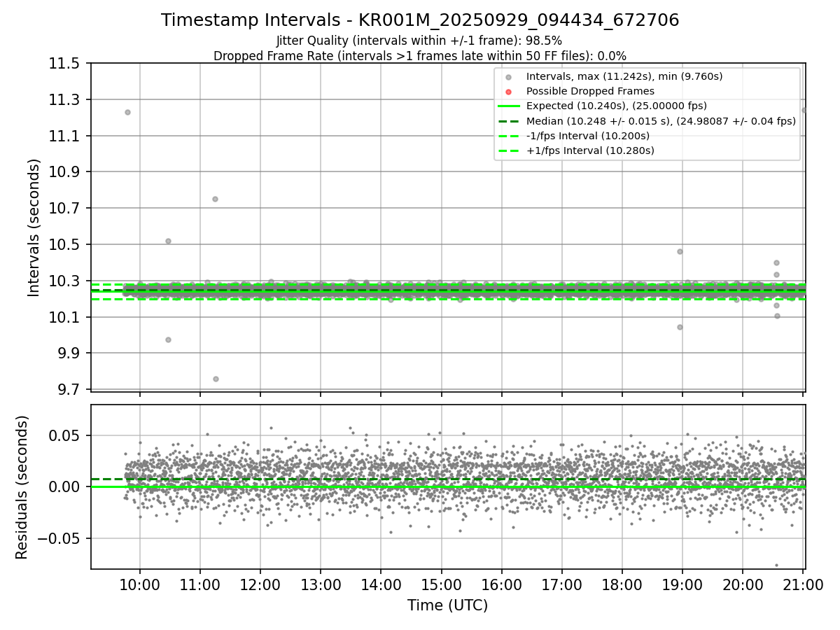
Task: Click the 14:00 time tick label
Action: click(x=381, y=584)
